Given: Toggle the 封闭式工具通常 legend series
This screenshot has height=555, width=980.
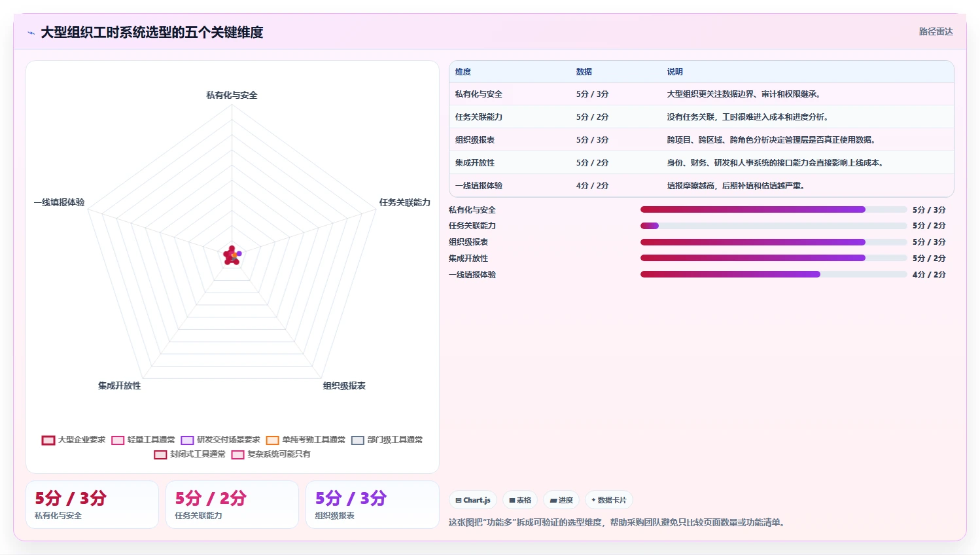Looking at the screenshot, I should coord(190,454).
